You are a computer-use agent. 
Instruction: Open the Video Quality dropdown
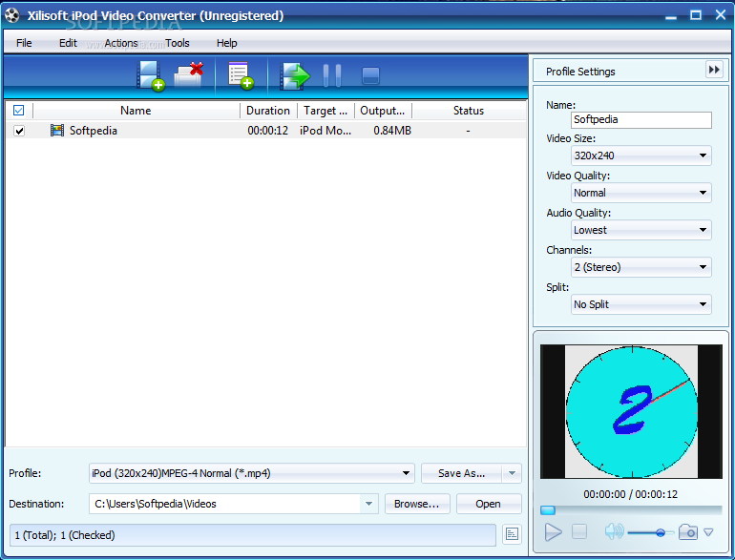640,193
